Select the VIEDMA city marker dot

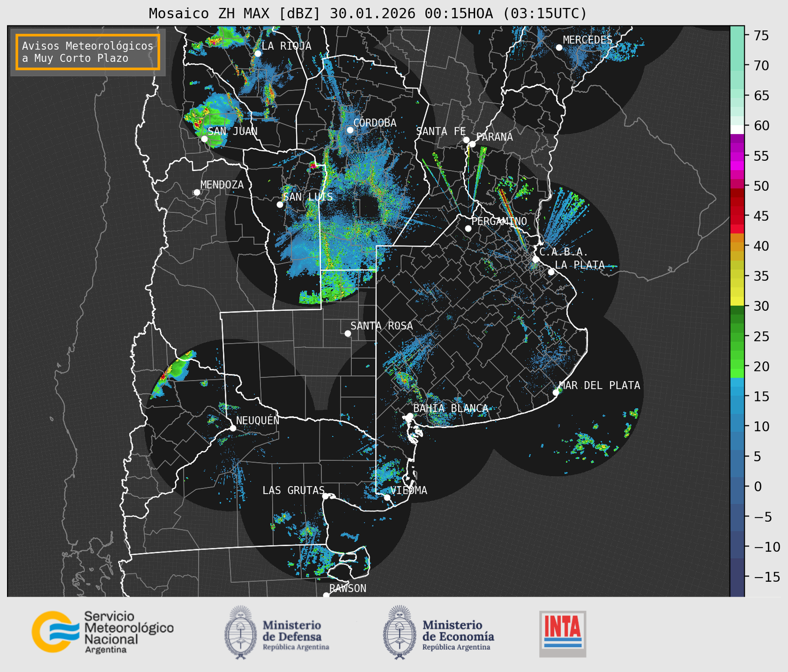387,497
